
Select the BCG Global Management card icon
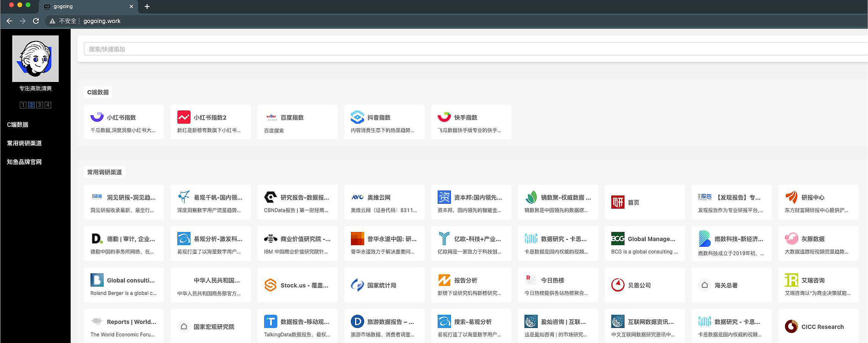618,238
